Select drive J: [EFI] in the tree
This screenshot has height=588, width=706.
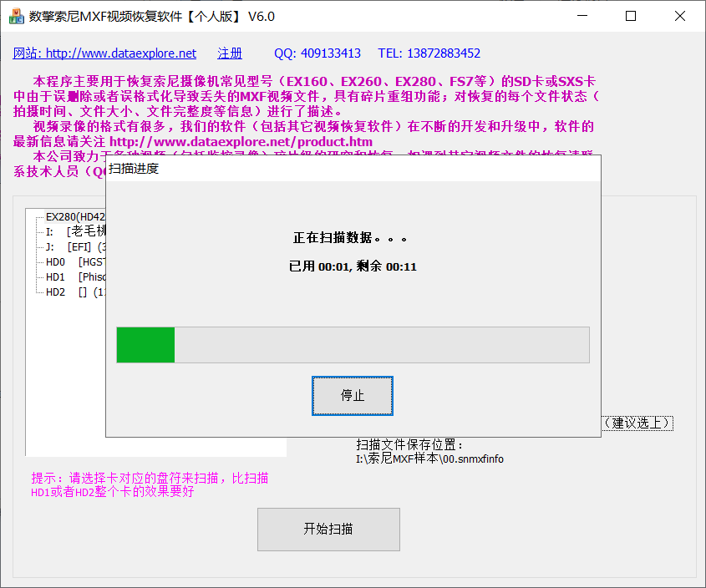click(75, 246)
